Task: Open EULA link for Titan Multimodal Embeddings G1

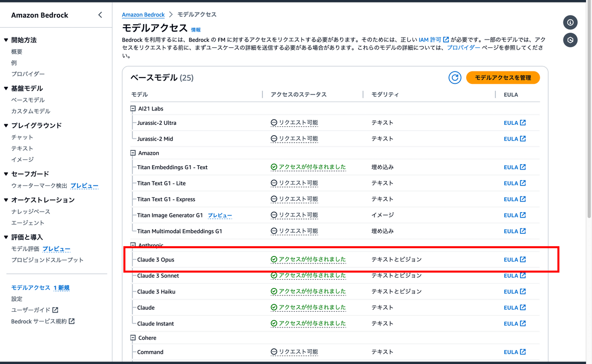Action: (515, 231)
